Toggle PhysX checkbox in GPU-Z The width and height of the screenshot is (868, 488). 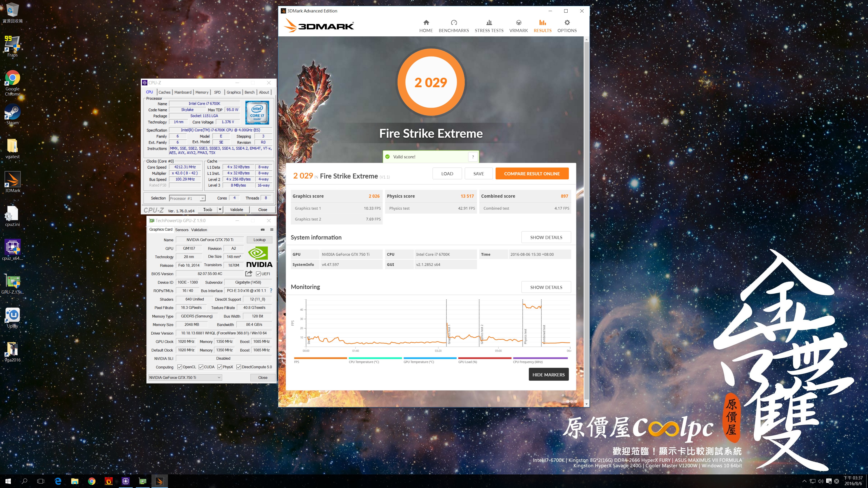(x=220, y=367)
